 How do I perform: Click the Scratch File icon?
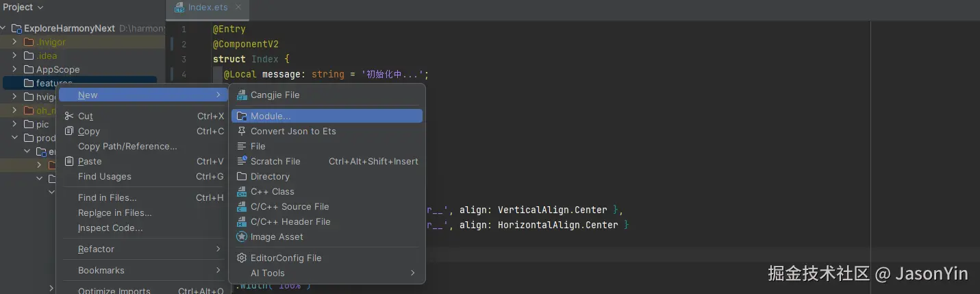click(241, 161)
